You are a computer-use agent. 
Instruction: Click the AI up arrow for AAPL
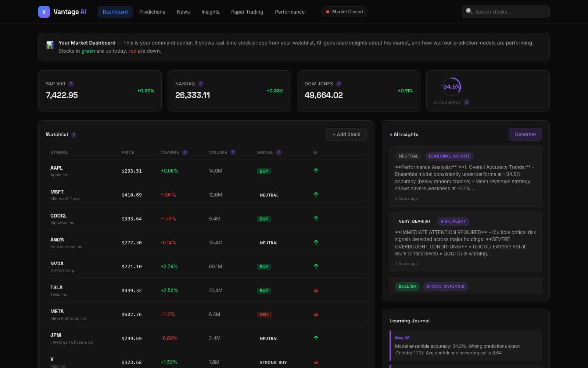coord(316,171)
